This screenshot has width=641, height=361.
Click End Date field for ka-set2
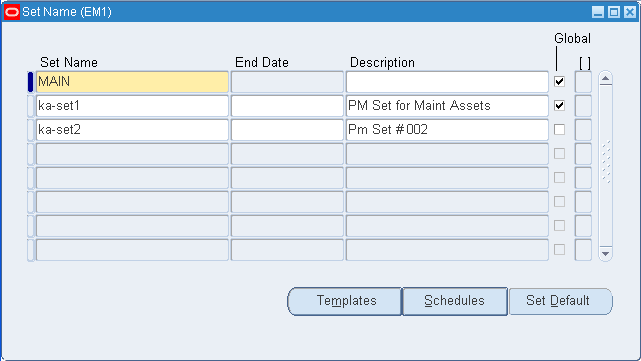point(287,130)
